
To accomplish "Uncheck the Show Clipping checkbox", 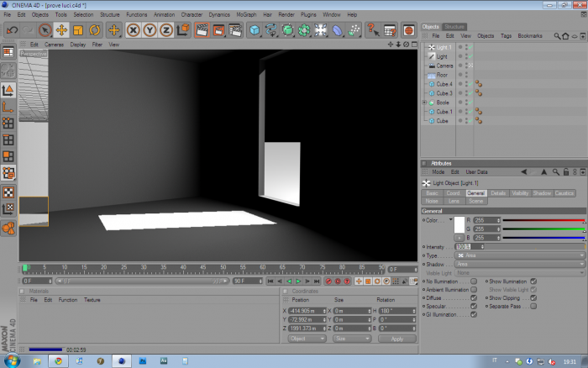I will pyautogui.click(x=533, y=298).
